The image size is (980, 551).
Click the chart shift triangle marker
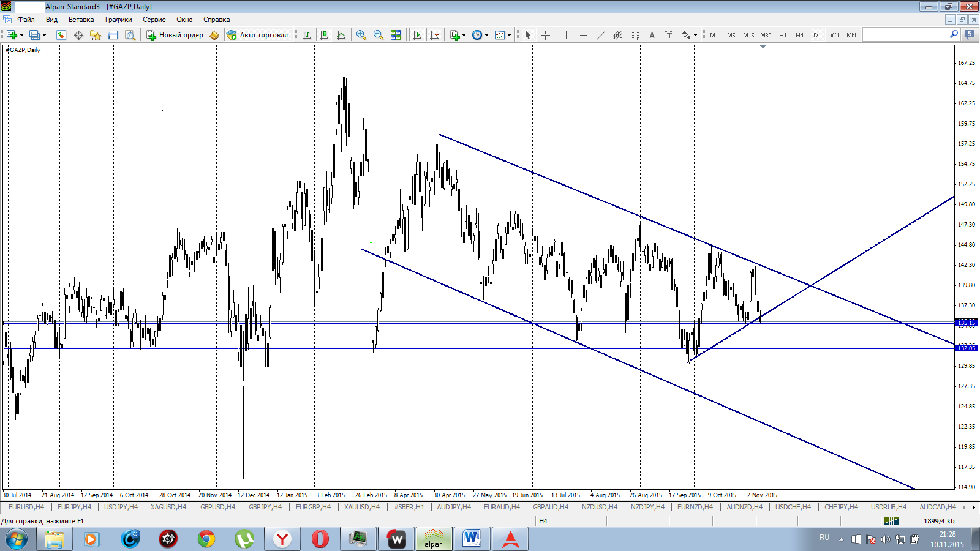tap(763, 47)
